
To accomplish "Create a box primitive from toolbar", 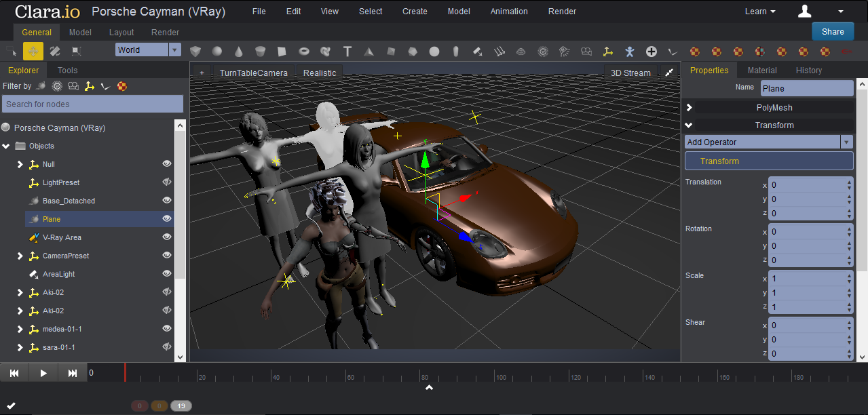I will pos(195,51).
